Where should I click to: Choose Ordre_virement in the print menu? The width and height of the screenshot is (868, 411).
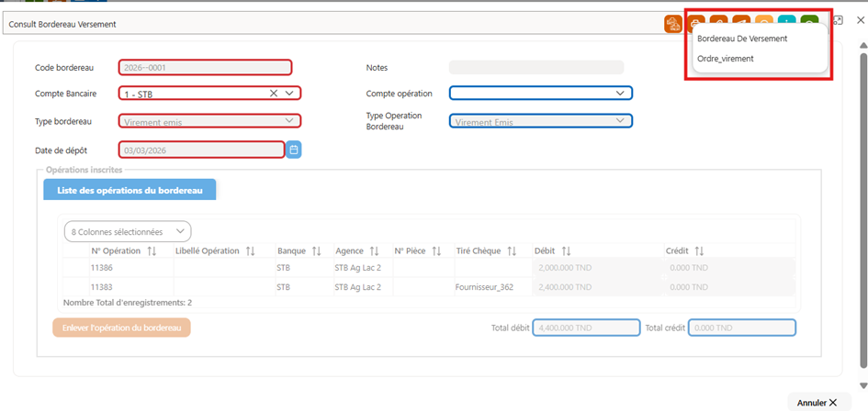726,58
